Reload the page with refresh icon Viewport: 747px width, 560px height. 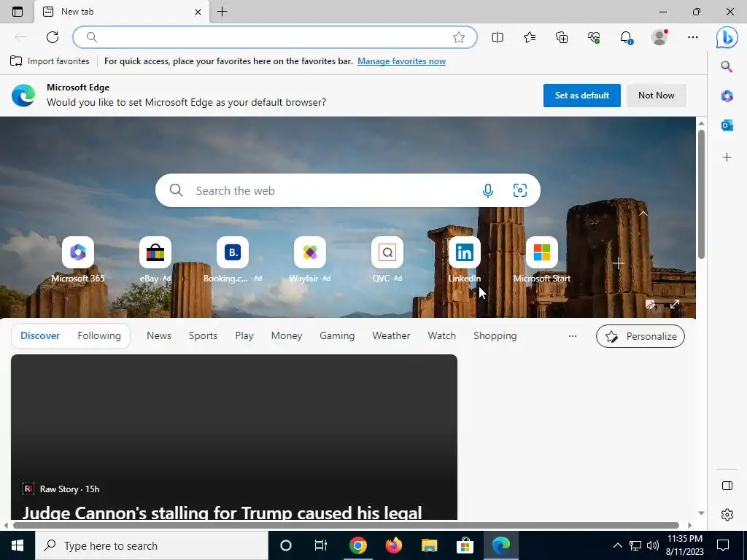pos(53,37)
